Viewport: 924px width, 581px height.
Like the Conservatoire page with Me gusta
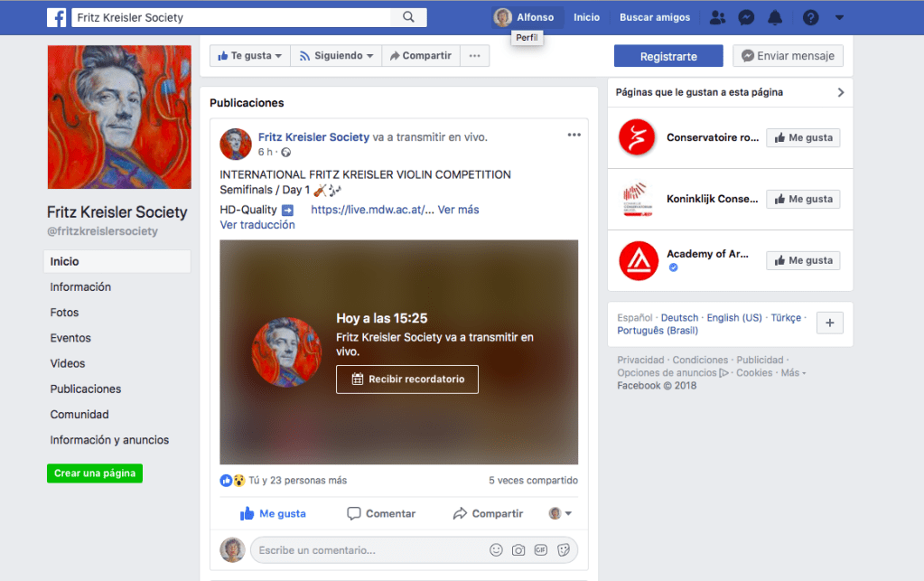[x=803, y=137]
